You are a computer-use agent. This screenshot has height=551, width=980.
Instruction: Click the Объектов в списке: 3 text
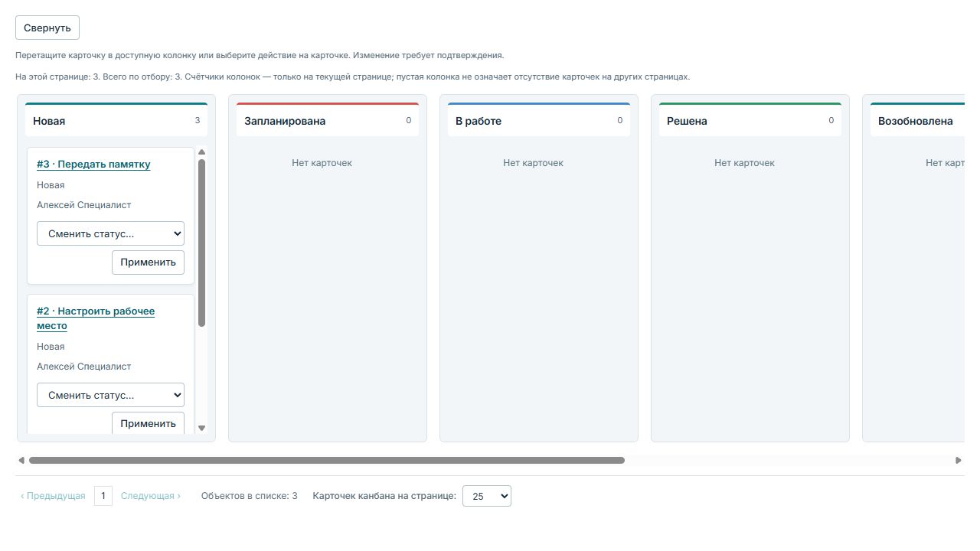pos(250,496)
